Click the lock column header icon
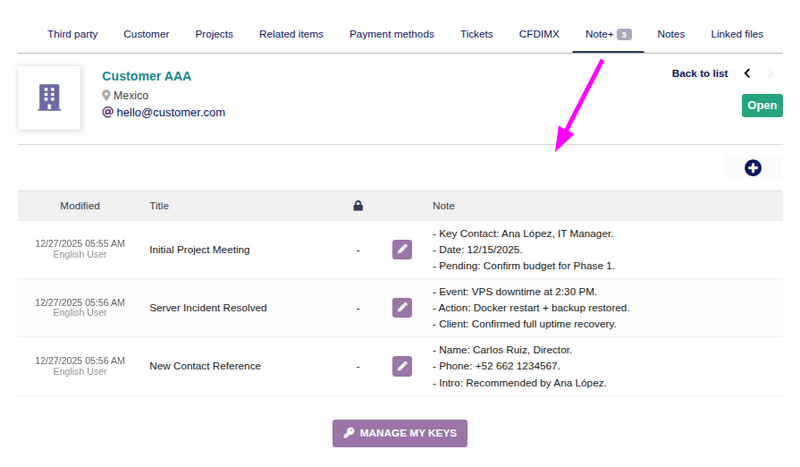The height and width of the screenshot is (467, 800). [358, 206]
